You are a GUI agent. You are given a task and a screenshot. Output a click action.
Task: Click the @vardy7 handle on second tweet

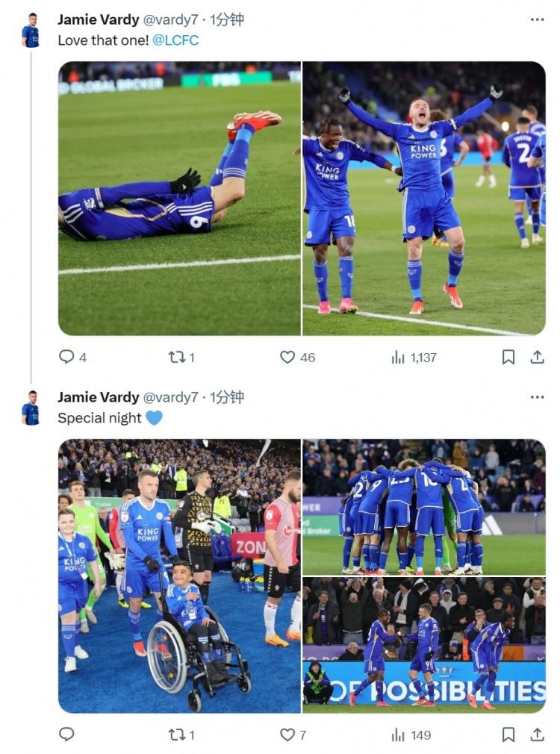pyautogui.click(x=170, y=397)
